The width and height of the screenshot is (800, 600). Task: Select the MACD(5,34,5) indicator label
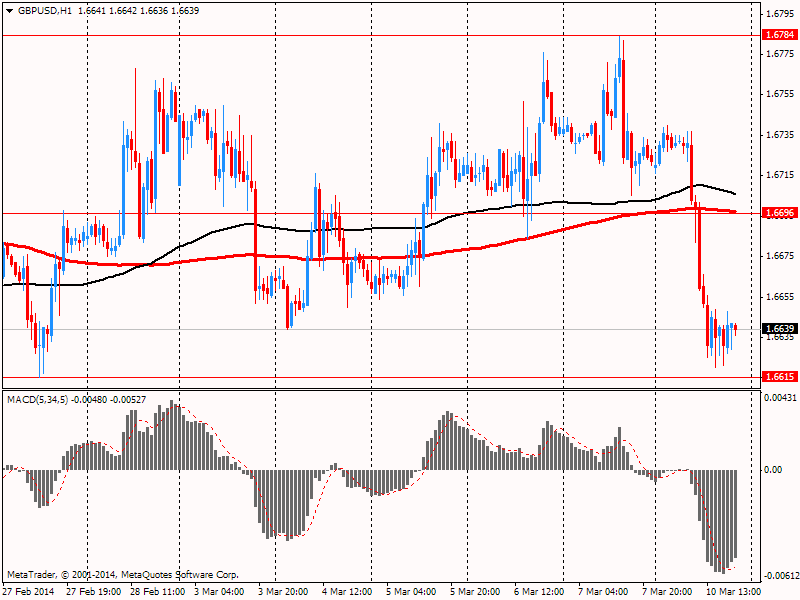coord(38,399)
